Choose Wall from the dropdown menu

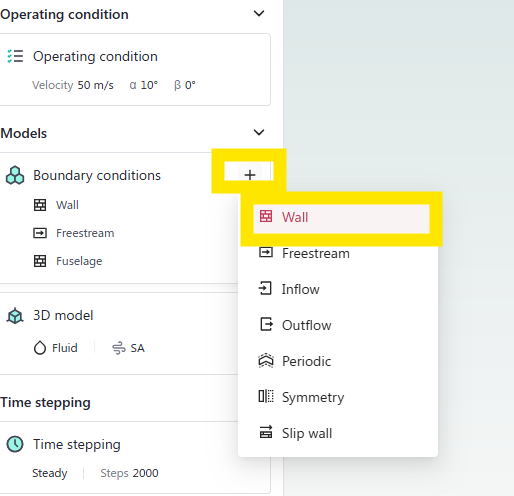click(x=341, y=217)
